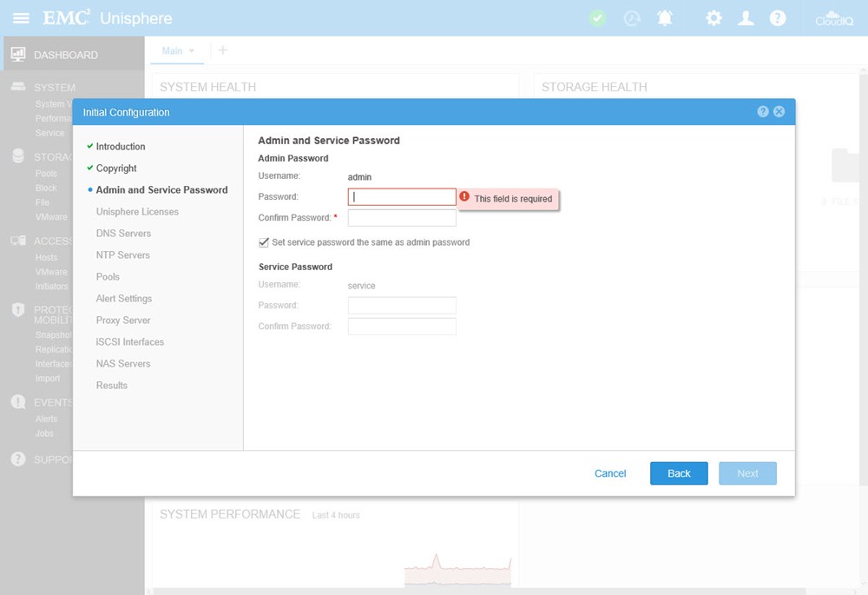Open help for Initial Configuration dialog

click(x=763, y=111)
